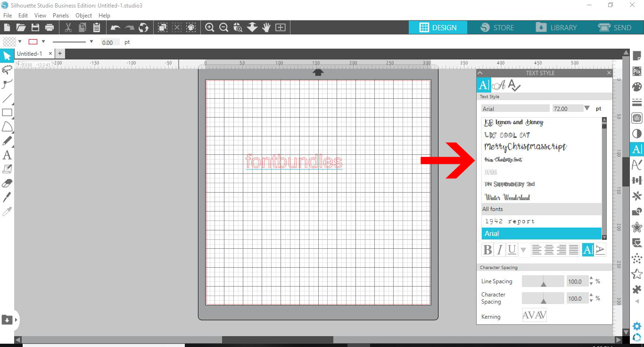Go to the STORE view
Screen dimensions: 644x347
click(x=497, y=27)
